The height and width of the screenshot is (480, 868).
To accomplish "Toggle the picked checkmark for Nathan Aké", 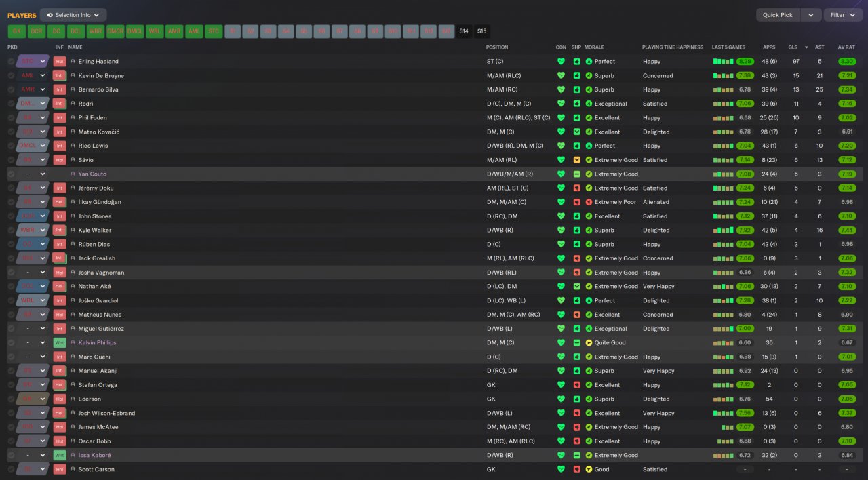I will coord(11,286).
